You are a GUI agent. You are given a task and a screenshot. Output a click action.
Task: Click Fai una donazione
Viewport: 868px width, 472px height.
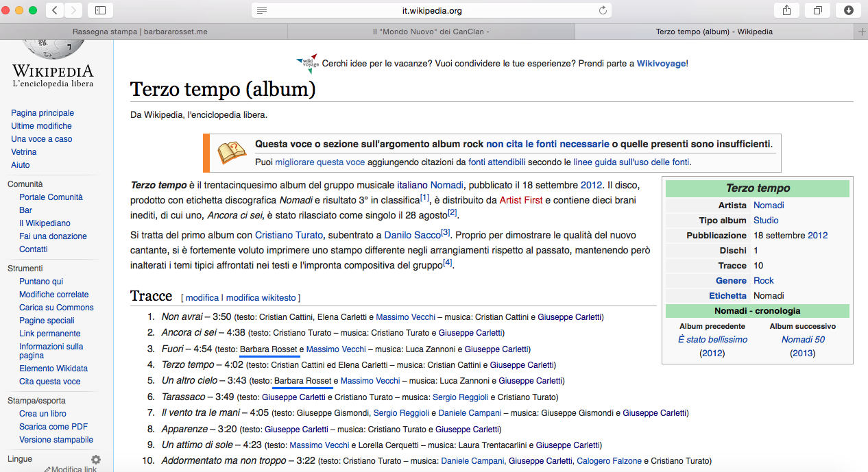point(53,236)
